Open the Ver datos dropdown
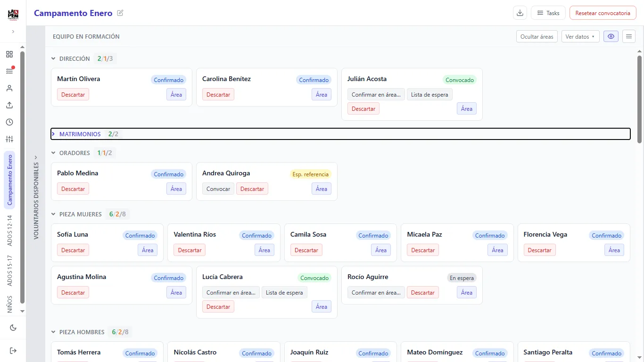The image size is (644, 362). point(580,36)
